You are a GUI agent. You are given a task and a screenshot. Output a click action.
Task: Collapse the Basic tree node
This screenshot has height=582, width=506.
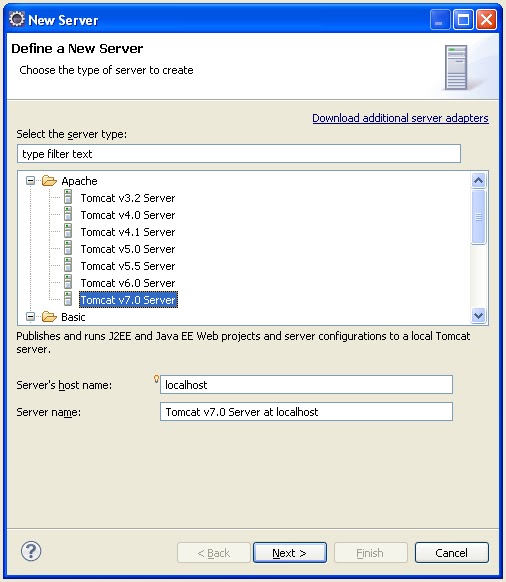click(30, 317)
